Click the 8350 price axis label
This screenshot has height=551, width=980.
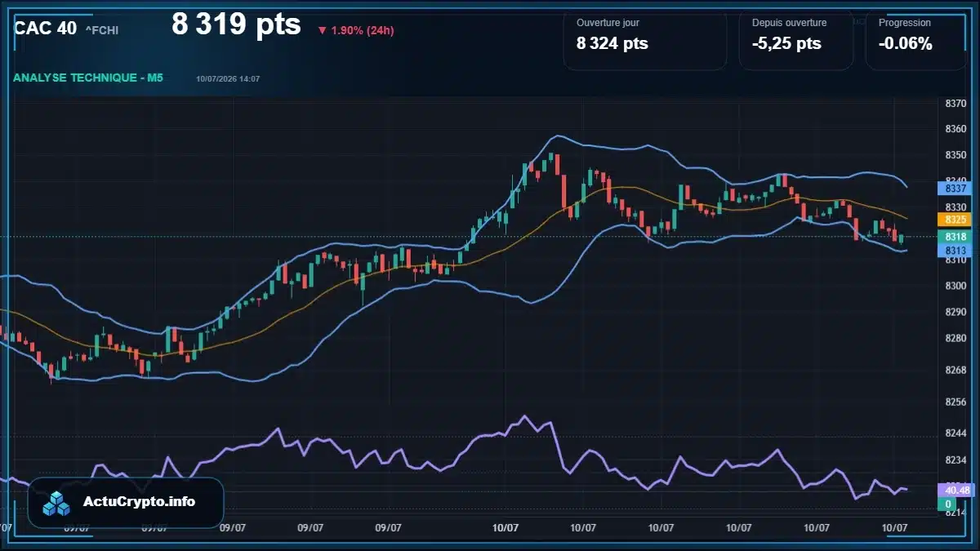pyautogui.click(x=955, y=155)
